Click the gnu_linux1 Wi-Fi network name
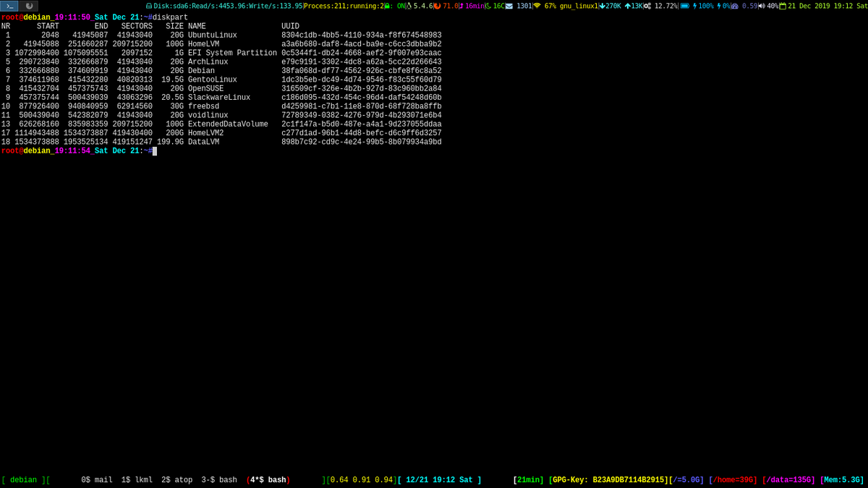Viewport: 868px width, 488px height. tap(579, 6)
